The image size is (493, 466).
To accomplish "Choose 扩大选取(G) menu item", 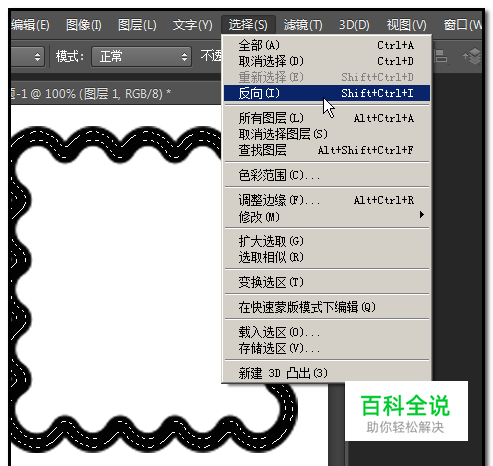I will [x=327, y=241].
